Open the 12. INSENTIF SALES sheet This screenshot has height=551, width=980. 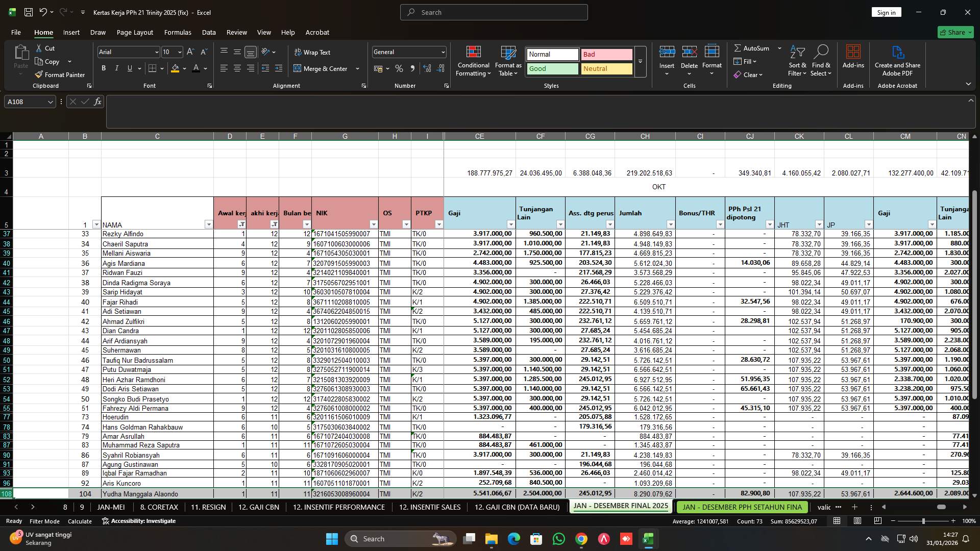429,507
